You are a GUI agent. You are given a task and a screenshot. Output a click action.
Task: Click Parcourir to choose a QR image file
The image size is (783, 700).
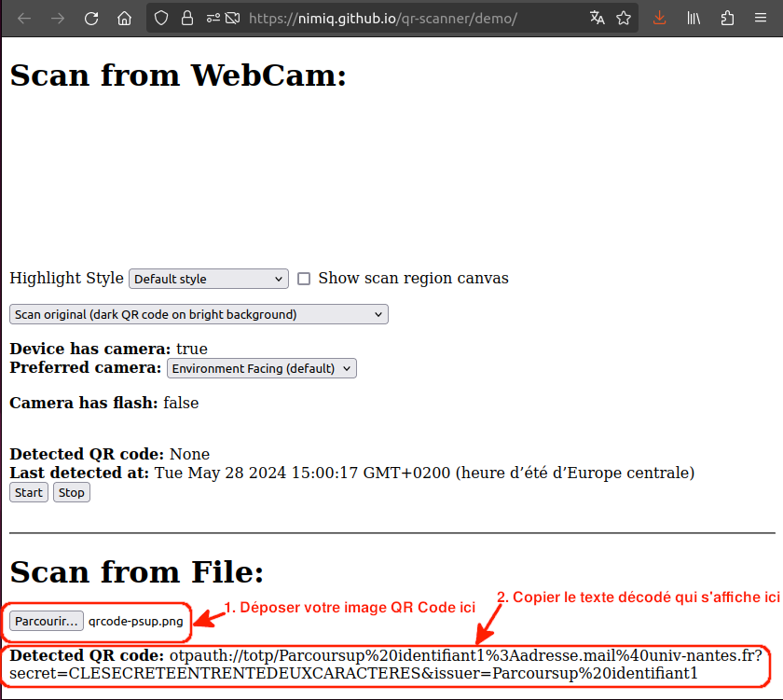(47, 621)
